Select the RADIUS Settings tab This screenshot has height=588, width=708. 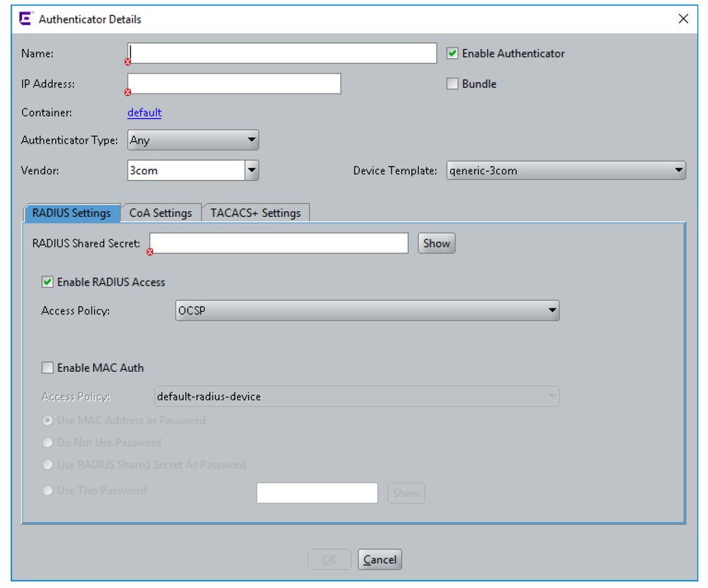pyautogui.click(x=72, y=213)
